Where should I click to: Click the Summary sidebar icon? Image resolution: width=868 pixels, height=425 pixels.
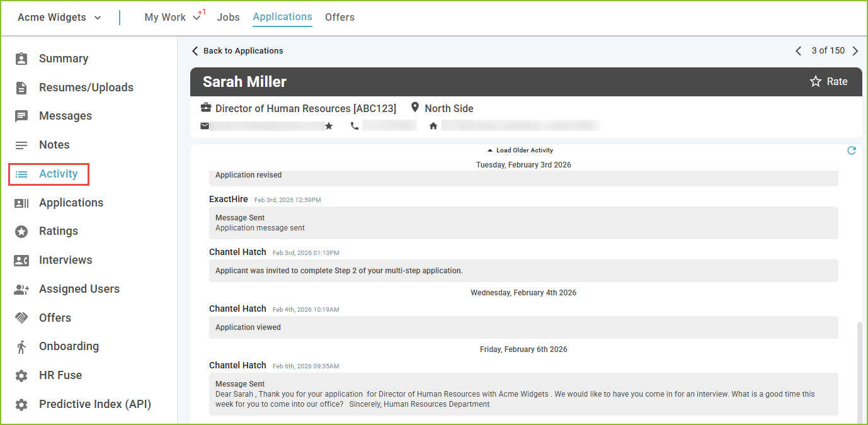(x=21, y=59)
